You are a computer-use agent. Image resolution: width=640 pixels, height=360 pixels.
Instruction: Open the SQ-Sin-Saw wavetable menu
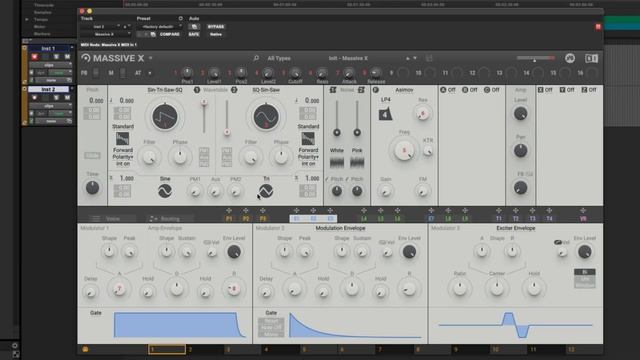pyautogui.click(x=266, y=90)
